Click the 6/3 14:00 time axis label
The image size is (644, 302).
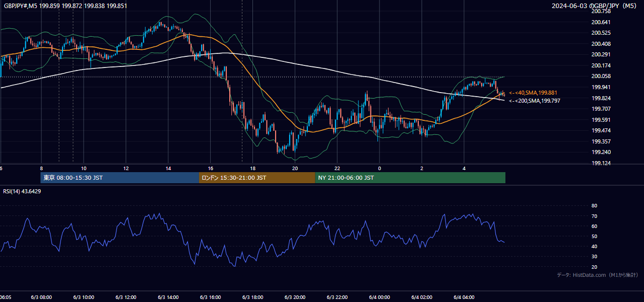click(168, 297)
